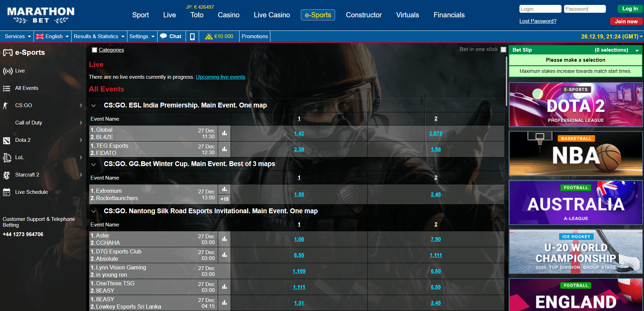Open Results & Statistics dropdown
The height and width of the screenshot is (311, 644).
pyautogui.click(x=99, y=36)
